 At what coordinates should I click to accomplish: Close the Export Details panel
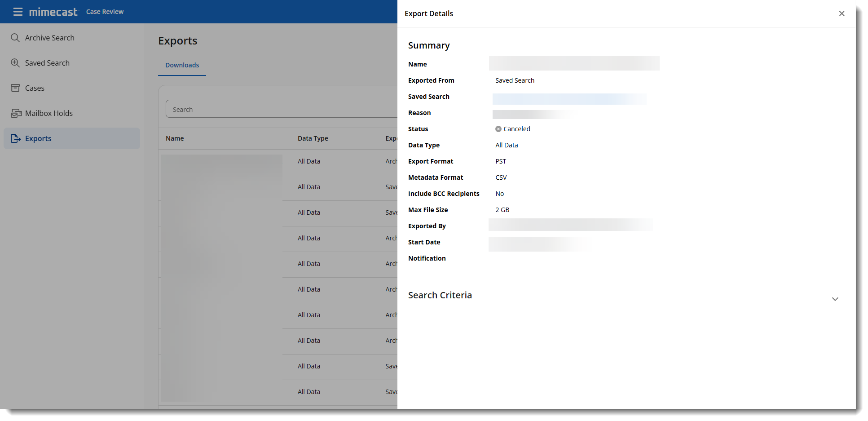coord(842,13)
